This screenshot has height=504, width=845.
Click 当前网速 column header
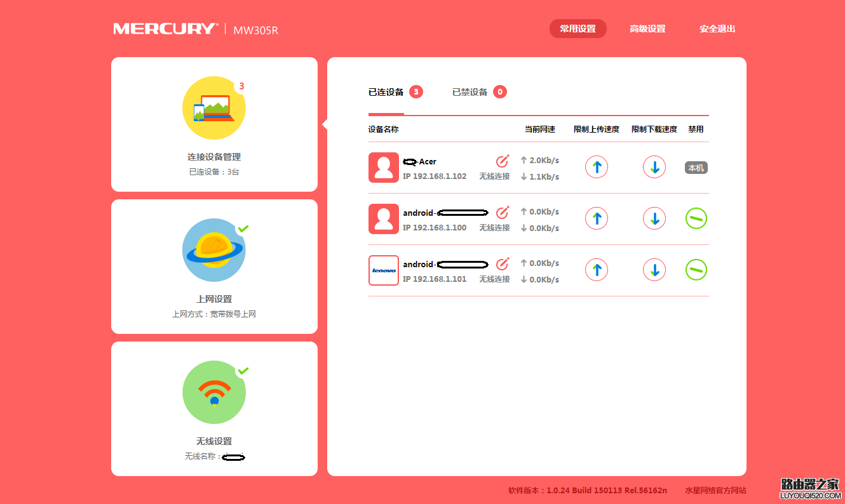(540, 129)
